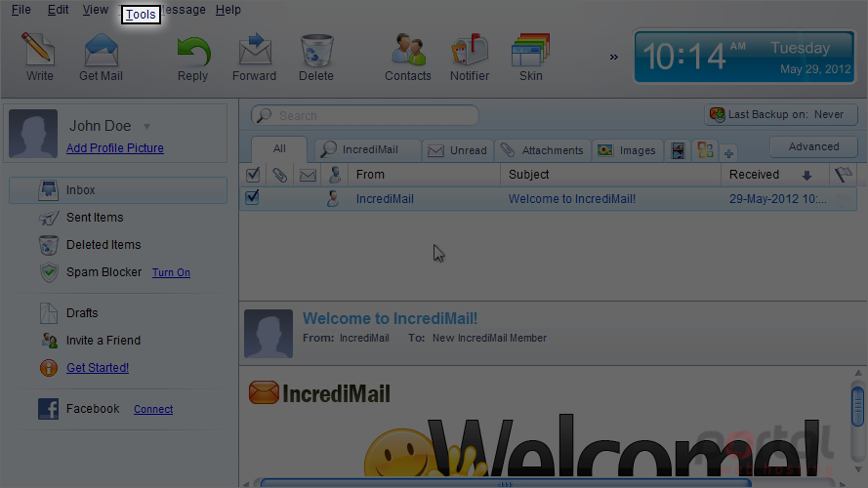Viewport: 868px width, 488px height.
Task: Switch to the IncrediMail filter tab
Action: pos(367,150)
